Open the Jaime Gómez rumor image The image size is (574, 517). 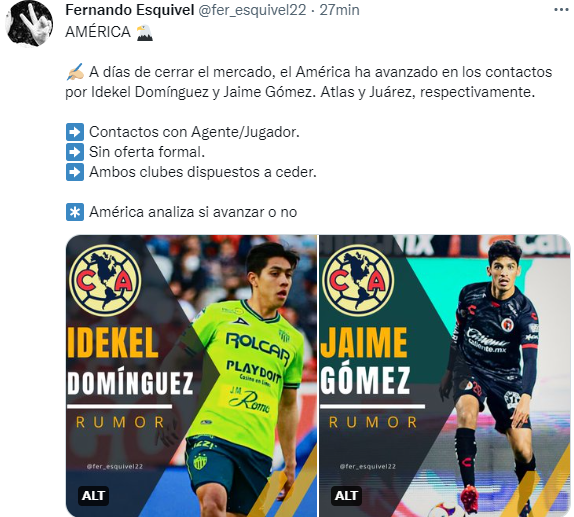click(445, 376)
